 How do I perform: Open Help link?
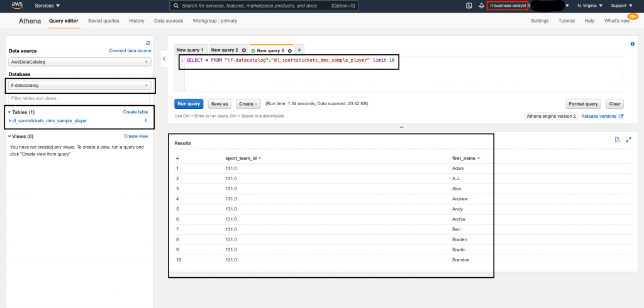point(589,21)
